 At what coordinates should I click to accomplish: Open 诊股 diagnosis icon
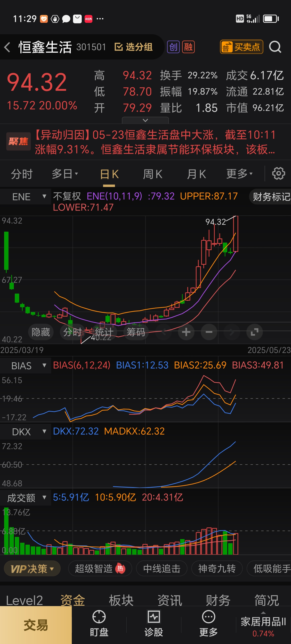pyautogui.click(x=154, y=624)
